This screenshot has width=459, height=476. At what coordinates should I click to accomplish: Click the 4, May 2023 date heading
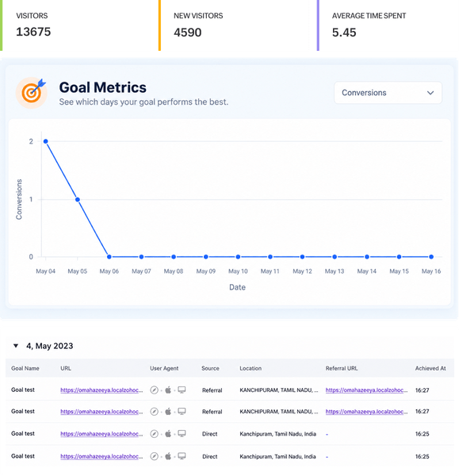(50, 346)
